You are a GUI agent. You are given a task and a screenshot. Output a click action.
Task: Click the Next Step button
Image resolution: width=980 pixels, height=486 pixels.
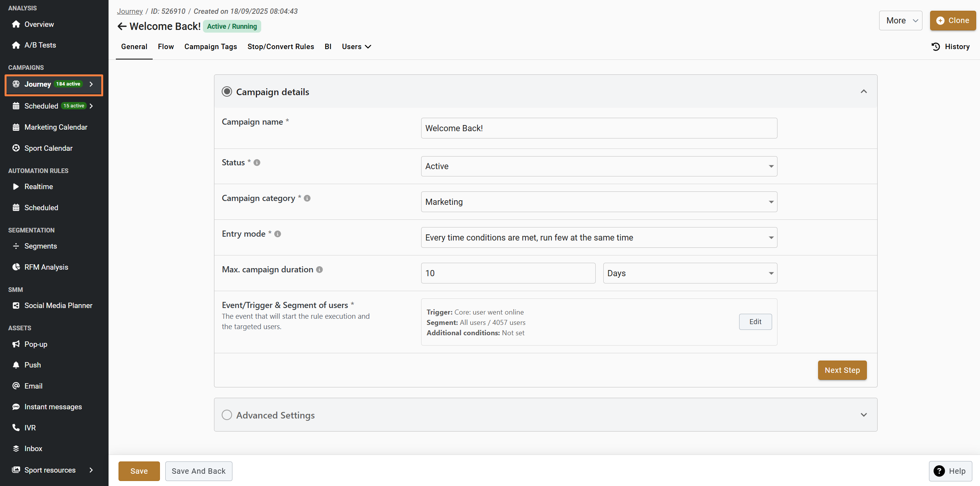842,370
